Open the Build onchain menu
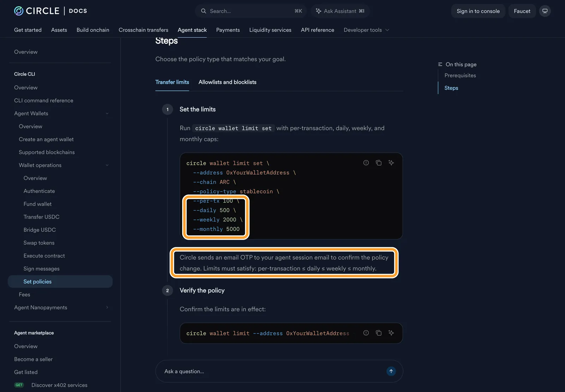This screenshot has height=392, width=565. pos(93,30)
